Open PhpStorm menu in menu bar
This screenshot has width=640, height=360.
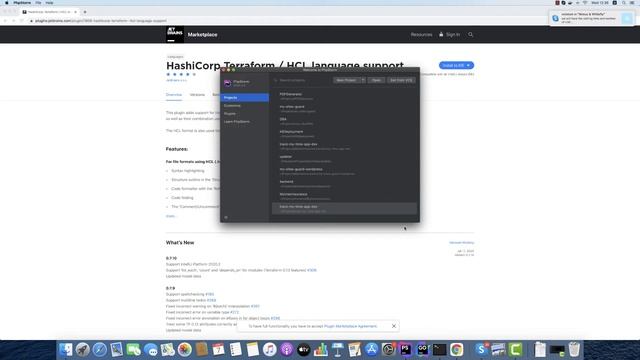22,3
